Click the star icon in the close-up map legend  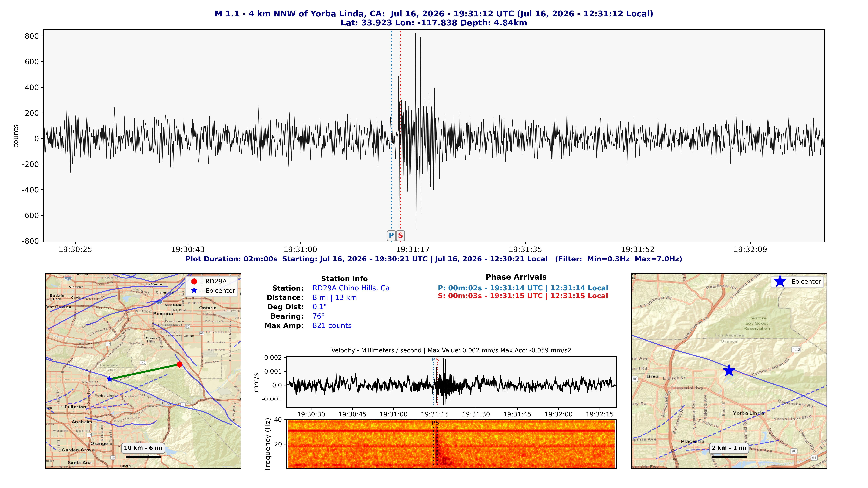coord(780,281)
